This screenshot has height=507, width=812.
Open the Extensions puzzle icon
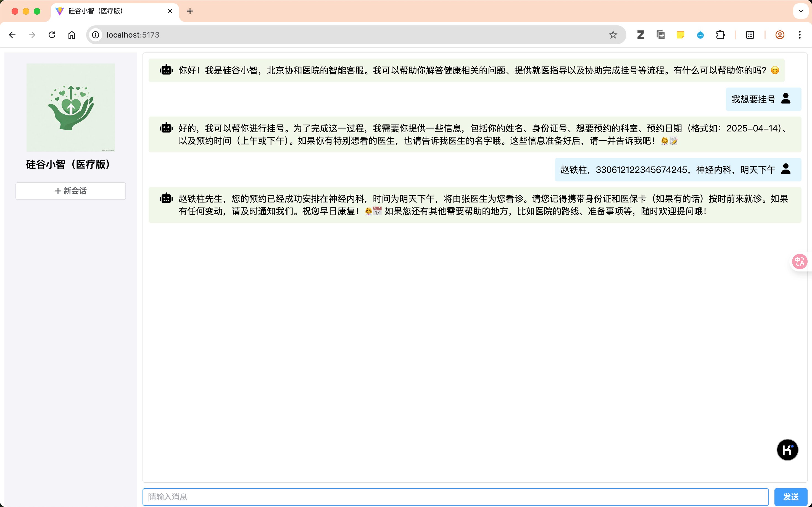pos(720,35)
